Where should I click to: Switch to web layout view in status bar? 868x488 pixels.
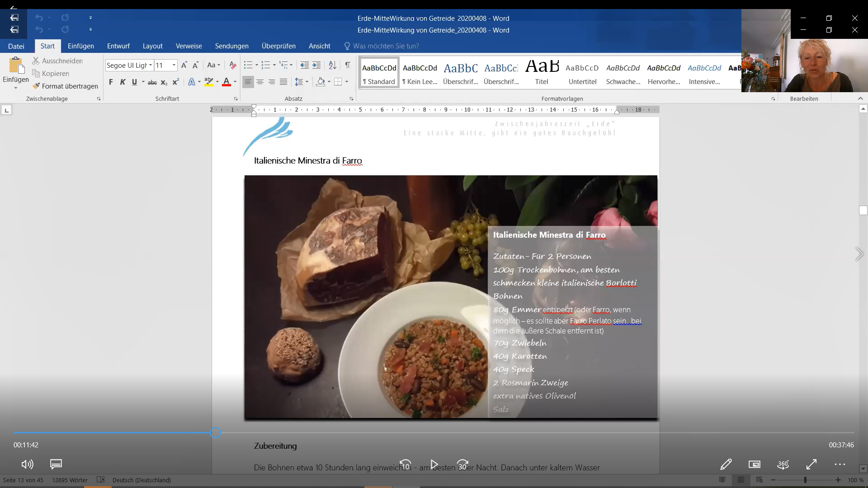pyautogui.click(x=759, y=480)
